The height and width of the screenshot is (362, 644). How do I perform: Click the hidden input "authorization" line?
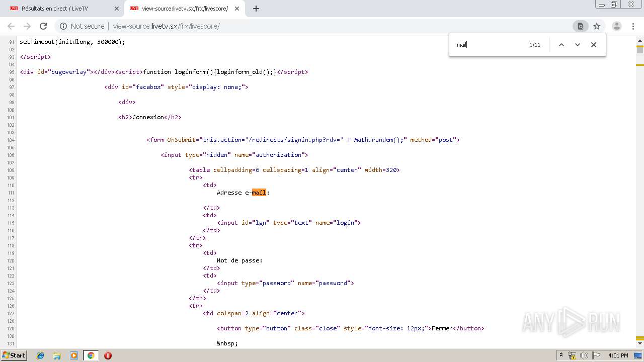[234, 155]
